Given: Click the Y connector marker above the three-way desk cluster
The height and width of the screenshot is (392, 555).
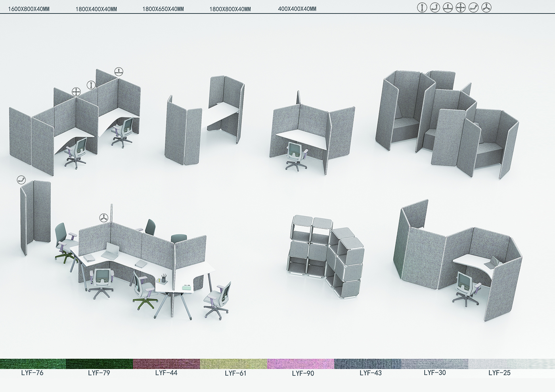Looking at the screenshot, I should (x=104, y=217).
